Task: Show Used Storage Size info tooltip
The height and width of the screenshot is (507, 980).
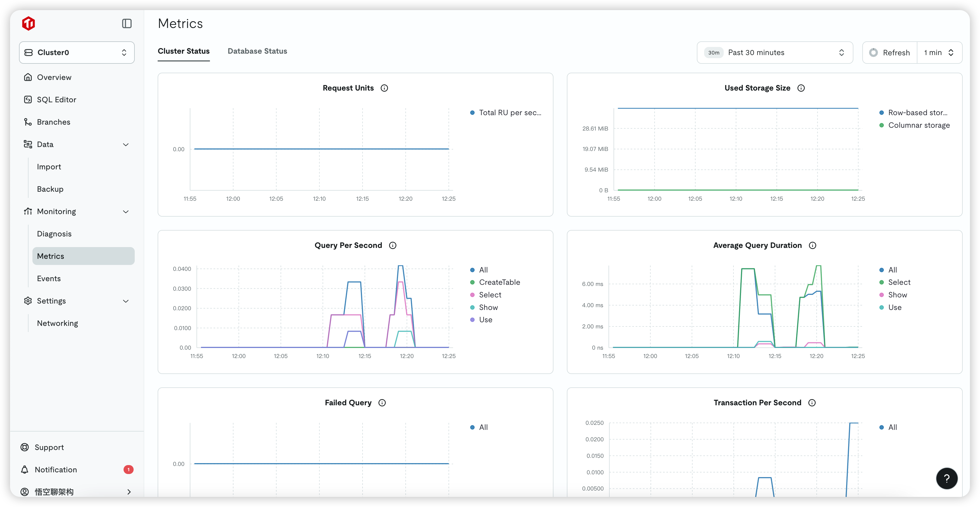Action: point(801,88)
